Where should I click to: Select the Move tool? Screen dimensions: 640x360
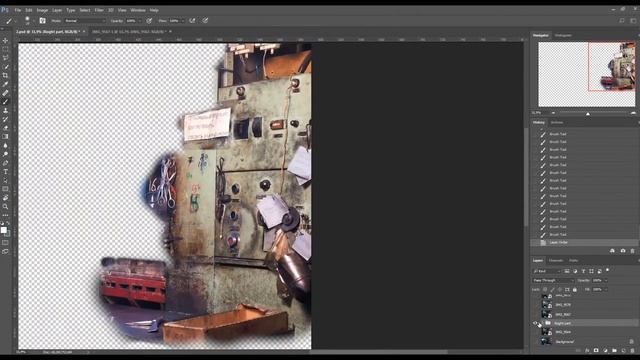pos(5,40)
